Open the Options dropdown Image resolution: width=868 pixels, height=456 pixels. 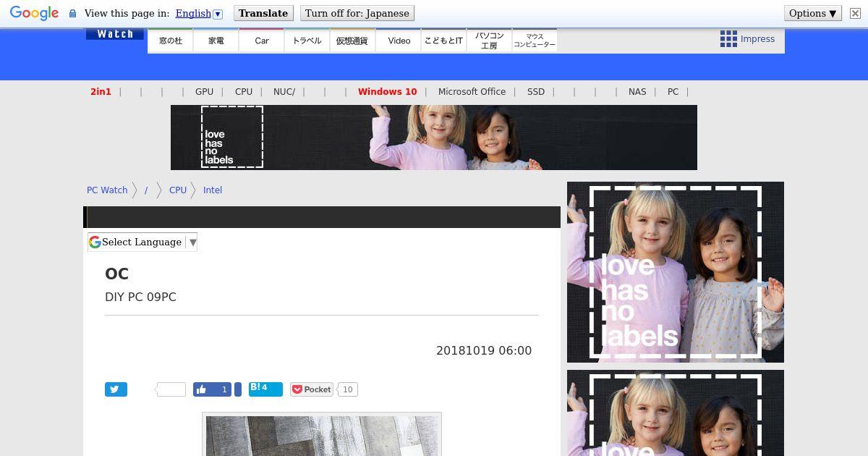point(813,13)
